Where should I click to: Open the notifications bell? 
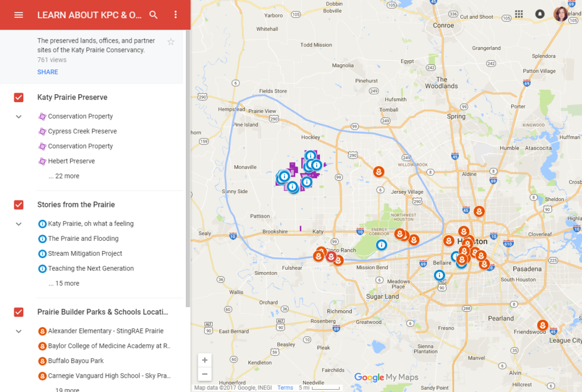click(539, 14)
